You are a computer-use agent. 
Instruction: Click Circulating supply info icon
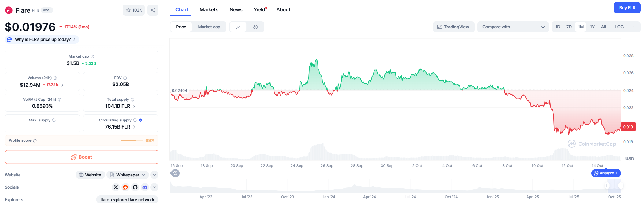(x=135, y=120)
